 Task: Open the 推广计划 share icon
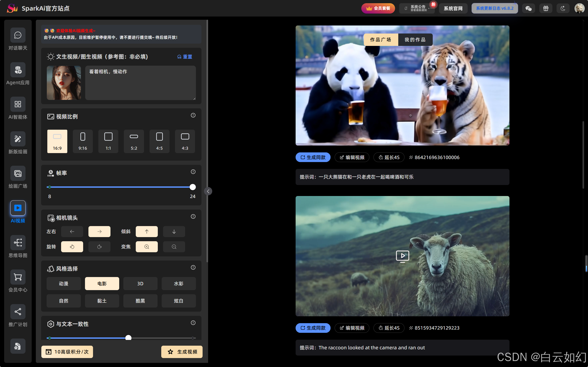[x=18, y=312]
